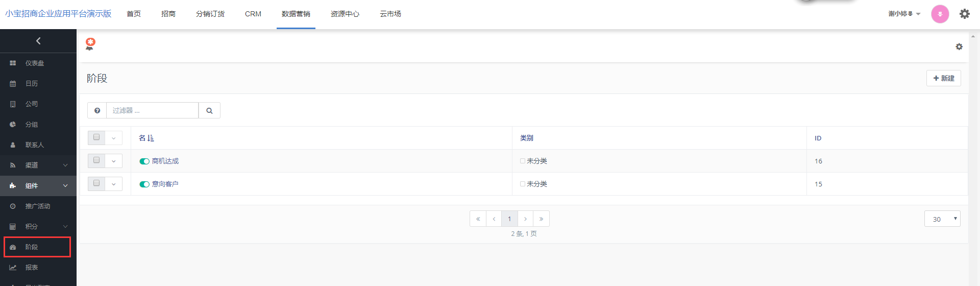
Task: Collapse the sidebar with the back arrow
Action: coord(38,41)
